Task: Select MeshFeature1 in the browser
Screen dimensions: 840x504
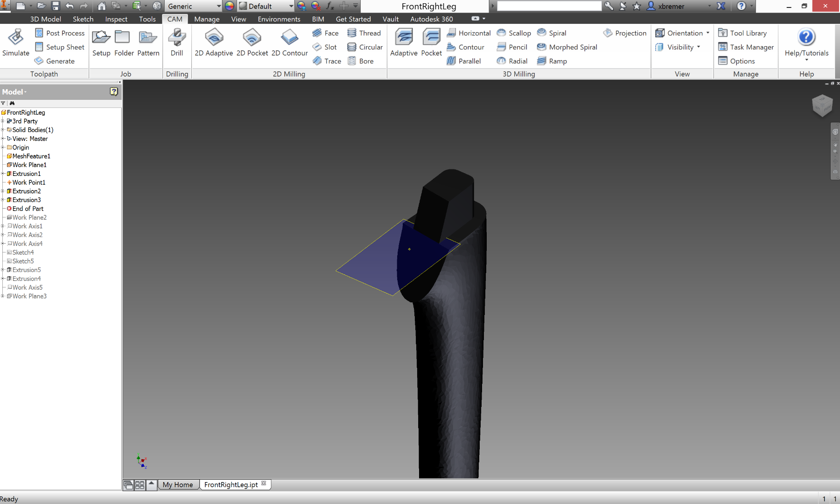Action: (31, 156)
